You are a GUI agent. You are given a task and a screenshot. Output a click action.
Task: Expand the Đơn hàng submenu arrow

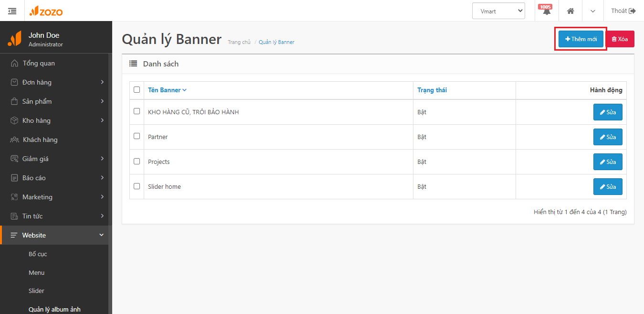(102, 82)
